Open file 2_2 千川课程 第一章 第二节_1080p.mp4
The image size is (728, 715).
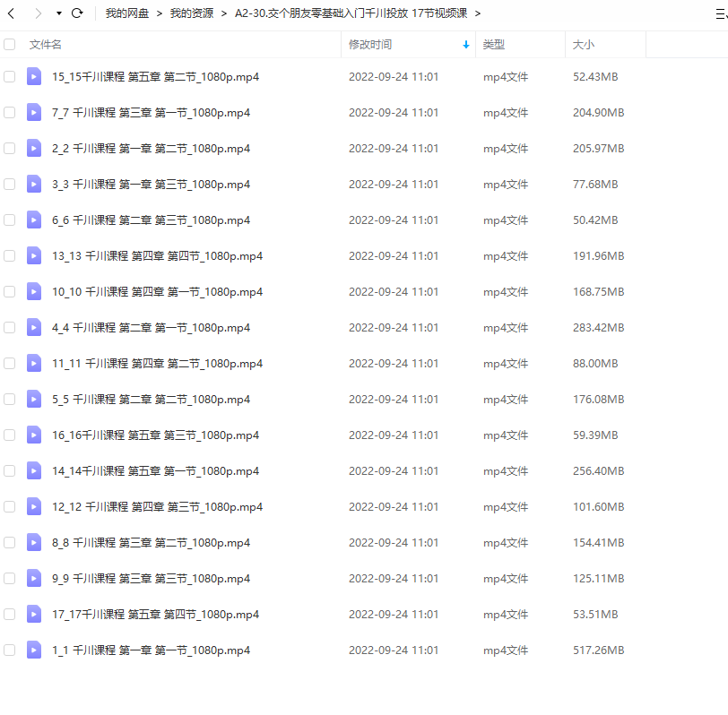[151, 149]
